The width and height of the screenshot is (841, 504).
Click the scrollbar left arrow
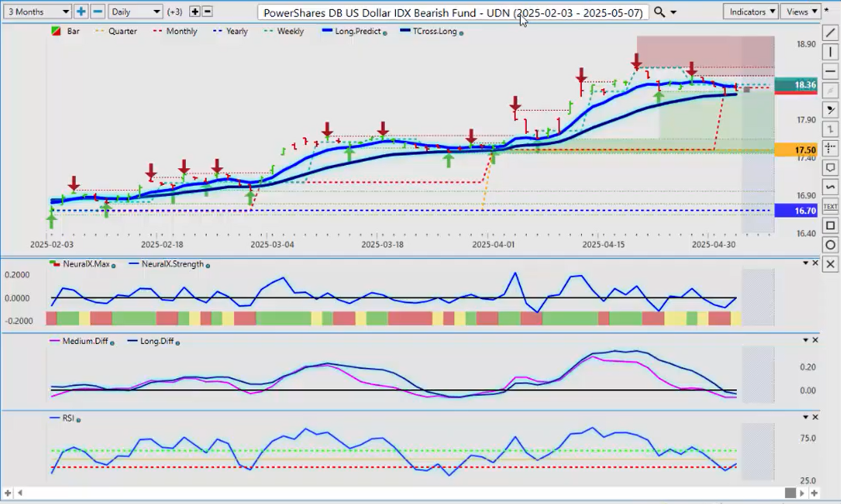click(20, 492)
